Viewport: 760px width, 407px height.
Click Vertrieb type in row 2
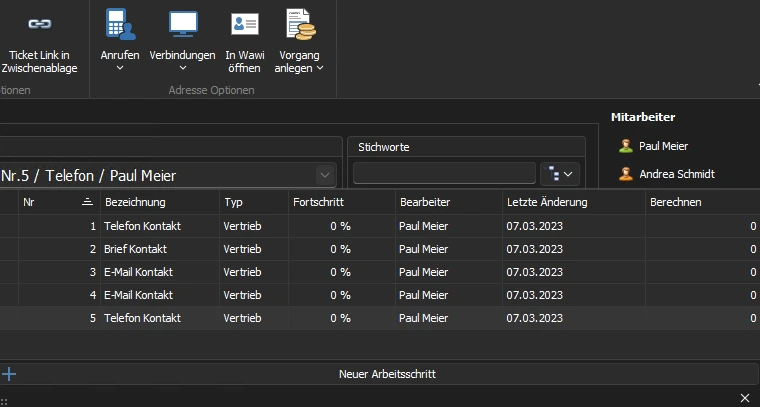(x=242, y=249)
